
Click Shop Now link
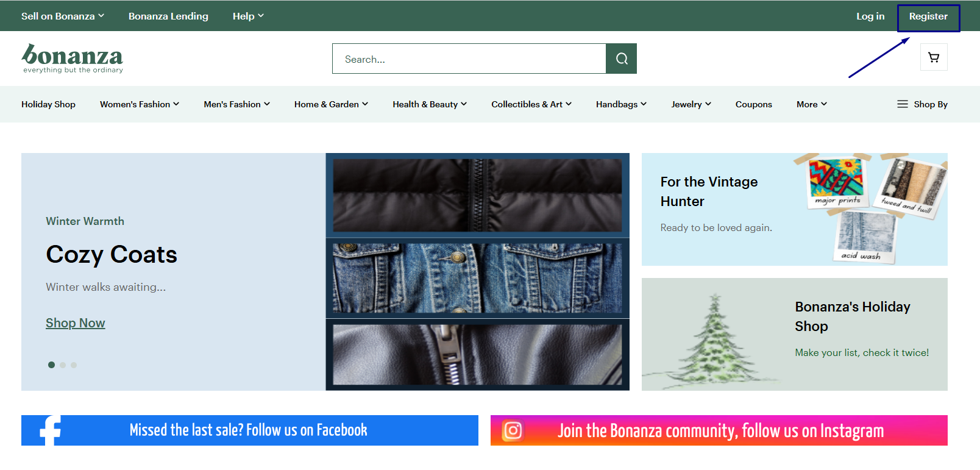click(x=76, y=323)
